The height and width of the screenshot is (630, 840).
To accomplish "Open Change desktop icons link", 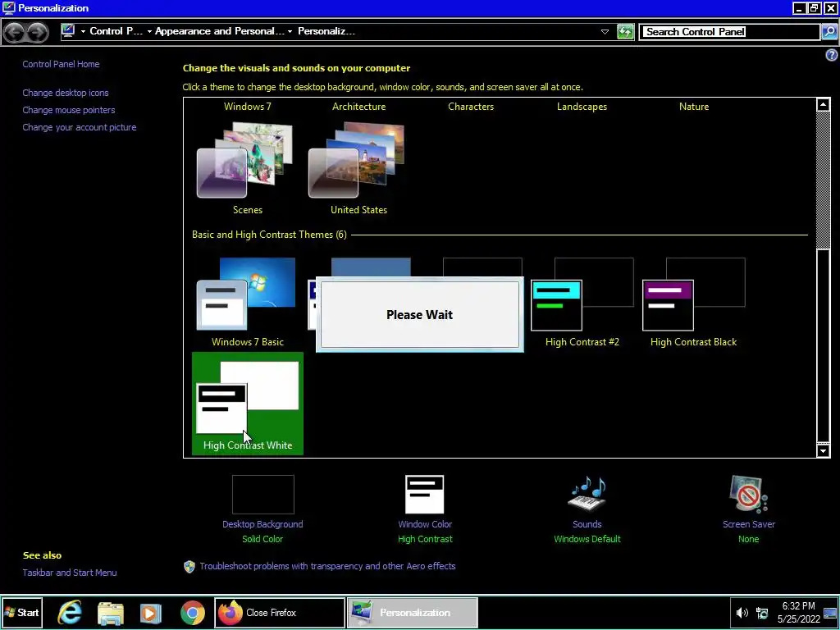I will (66, 93).
